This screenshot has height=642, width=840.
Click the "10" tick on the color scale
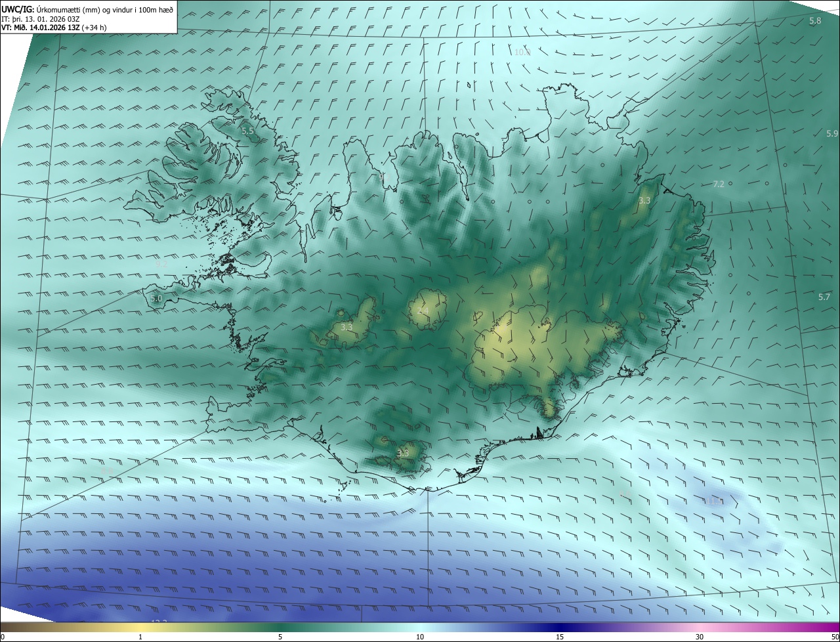[420, 637]
